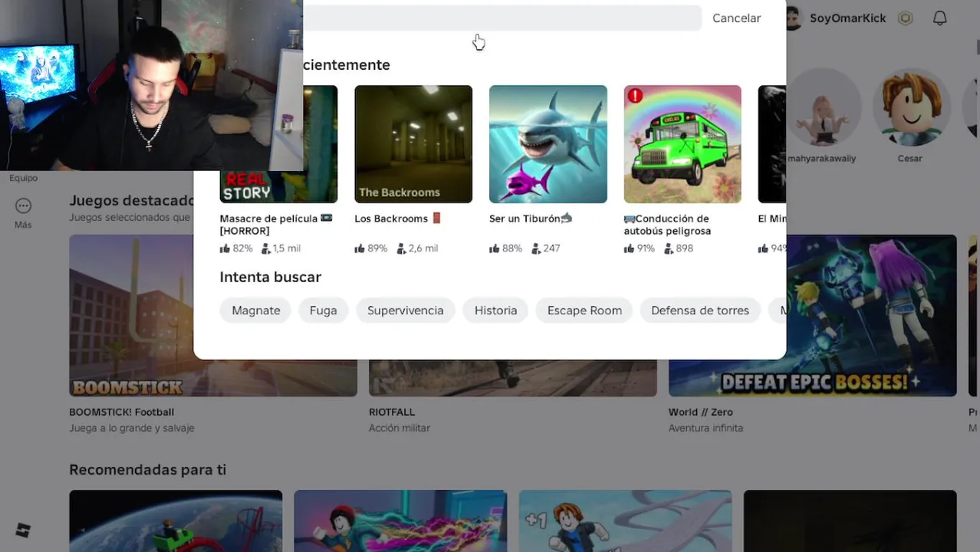
Task: Click the Más sidebar label
Action: point(23,225)
